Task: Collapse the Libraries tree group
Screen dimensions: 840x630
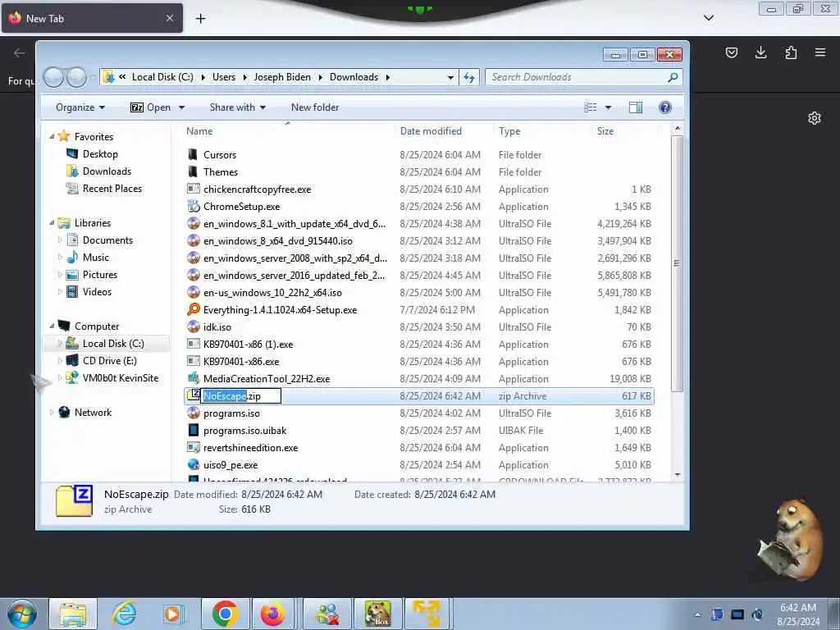Action: coord(52,223)
